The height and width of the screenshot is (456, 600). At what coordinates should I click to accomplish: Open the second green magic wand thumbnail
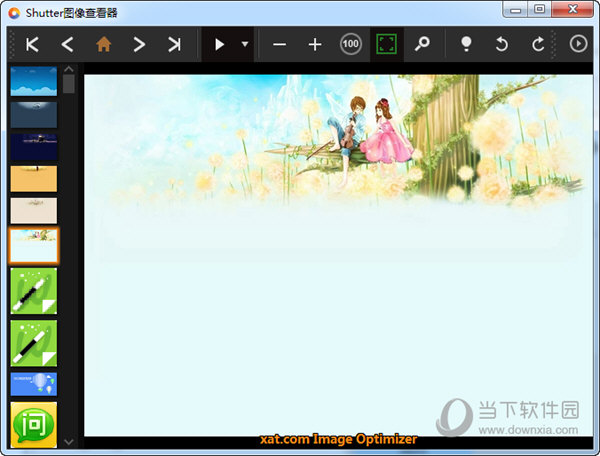tap(34, 343)
